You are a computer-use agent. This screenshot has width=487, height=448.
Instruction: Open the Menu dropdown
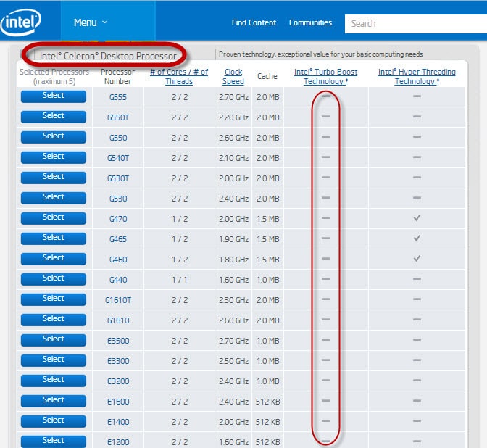(x=91, y=22)
